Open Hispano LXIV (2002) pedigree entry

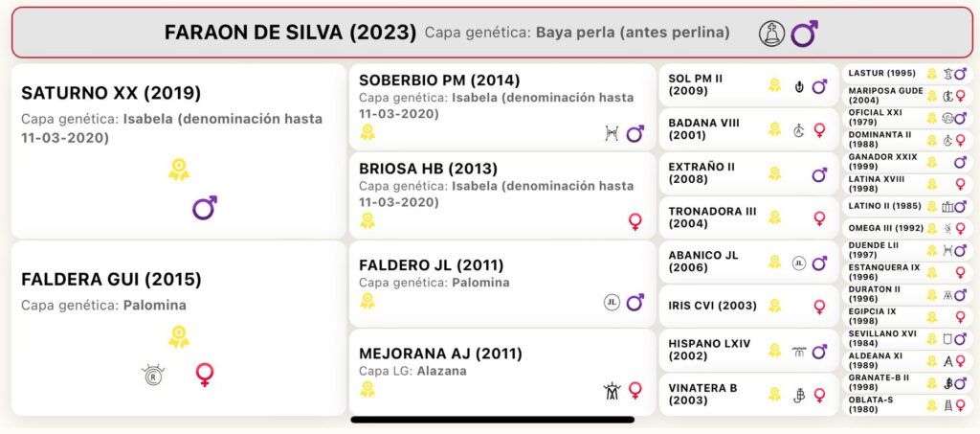[748, 351]
